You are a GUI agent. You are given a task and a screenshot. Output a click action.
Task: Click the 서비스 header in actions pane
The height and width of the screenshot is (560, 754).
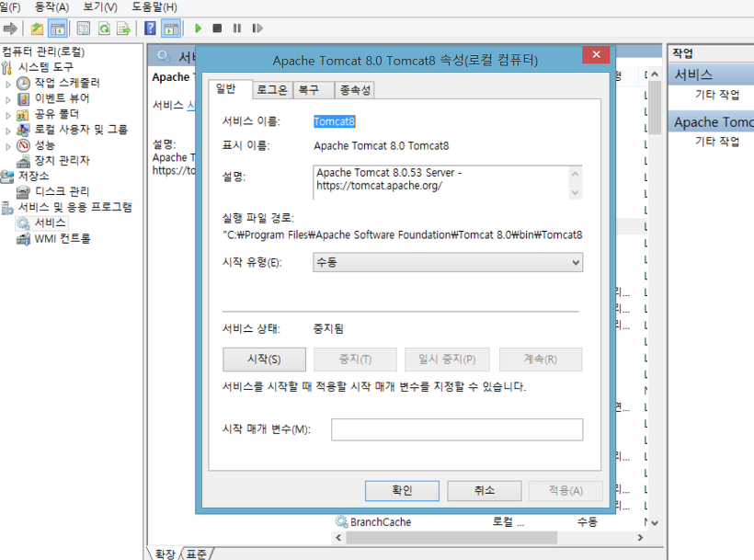click(711, 74)
